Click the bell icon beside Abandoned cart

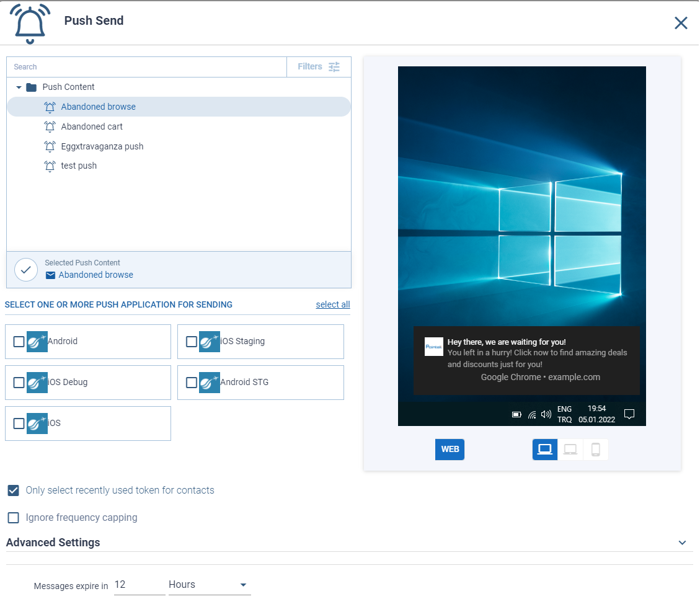pos(50,126)
